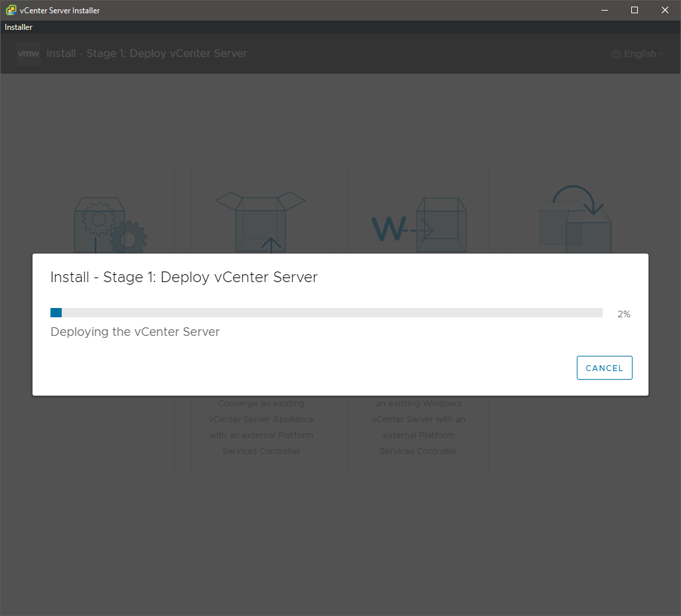Click the dimmed header Stage 1 title
The width and height of the screenshot is (681, 616).
point(147,54)
